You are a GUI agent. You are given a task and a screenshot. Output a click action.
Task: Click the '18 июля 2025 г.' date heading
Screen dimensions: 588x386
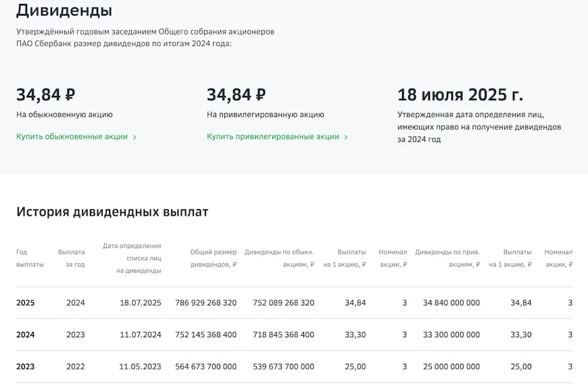click(x=460, y=95)
